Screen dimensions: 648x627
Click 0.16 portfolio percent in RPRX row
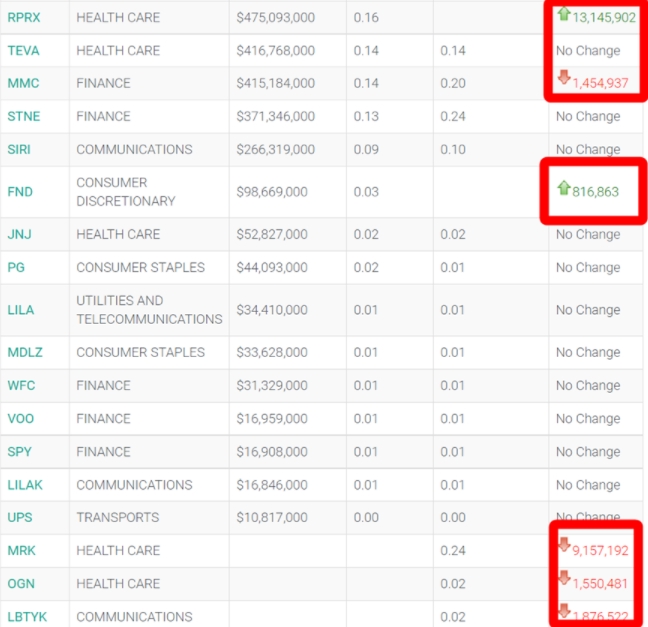366,17
